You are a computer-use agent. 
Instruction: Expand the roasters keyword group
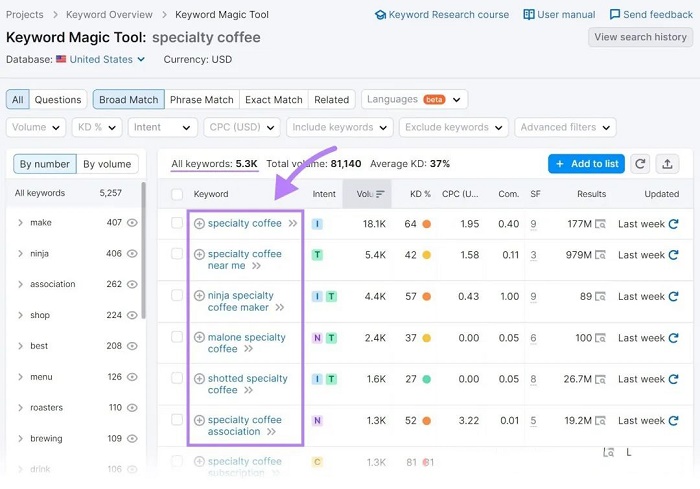(21, 407)
